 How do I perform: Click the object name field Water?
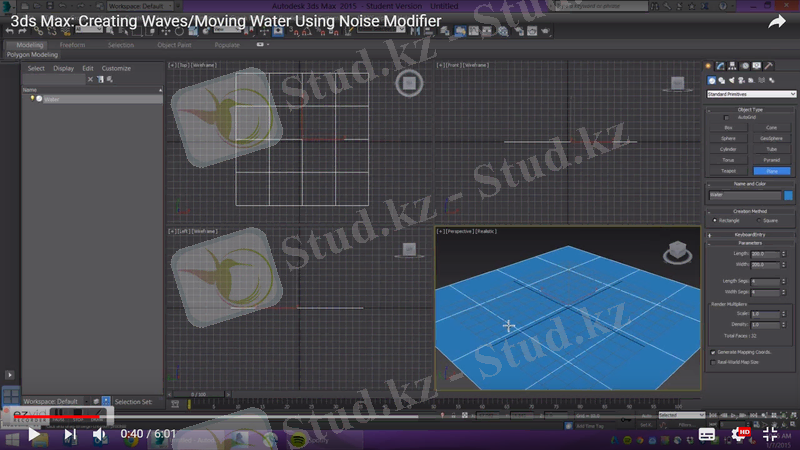tap(745, 195)
